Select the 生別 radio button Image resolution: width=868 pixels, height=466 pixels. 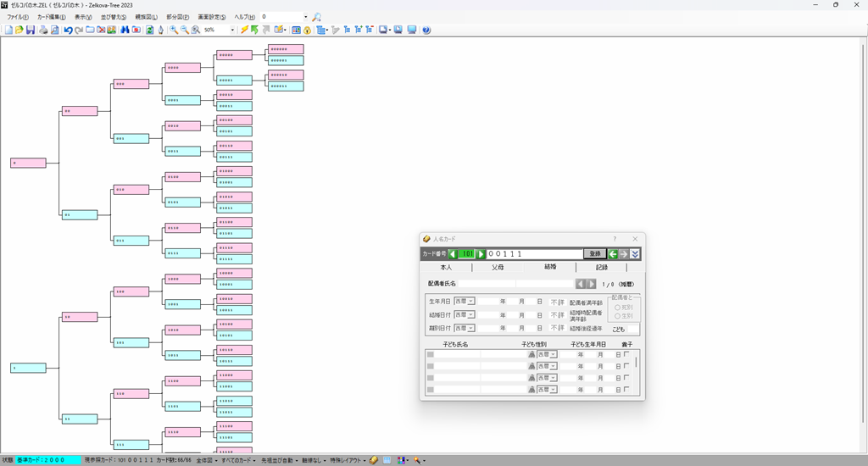coord(616,316)
